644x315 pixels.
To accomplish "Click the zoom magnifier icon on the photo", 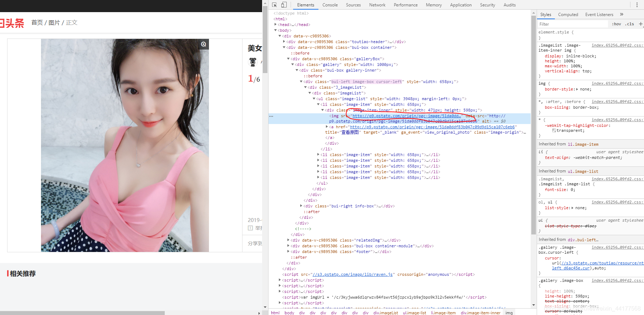I will pos(204,44).
